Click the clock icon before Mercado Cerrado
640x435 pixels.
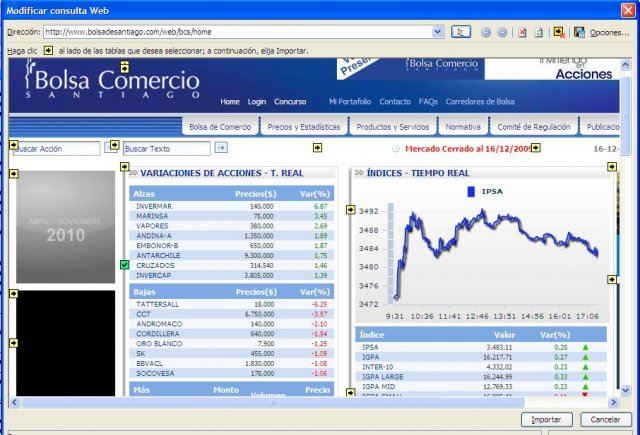pos(396,149)
